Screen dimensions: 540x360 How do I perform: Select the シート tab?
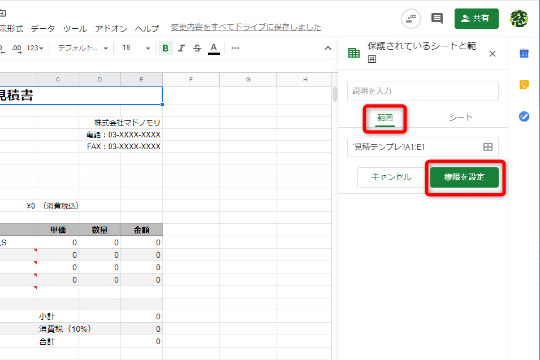(x=460, y=118)
